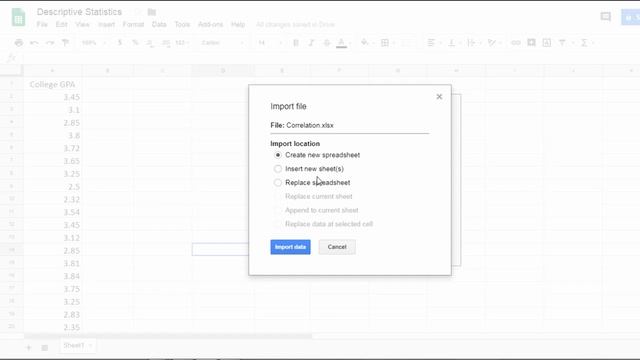The image size is (640, 360).
Task: Click the Print icon in the toolbar
Action: (19, 42)
